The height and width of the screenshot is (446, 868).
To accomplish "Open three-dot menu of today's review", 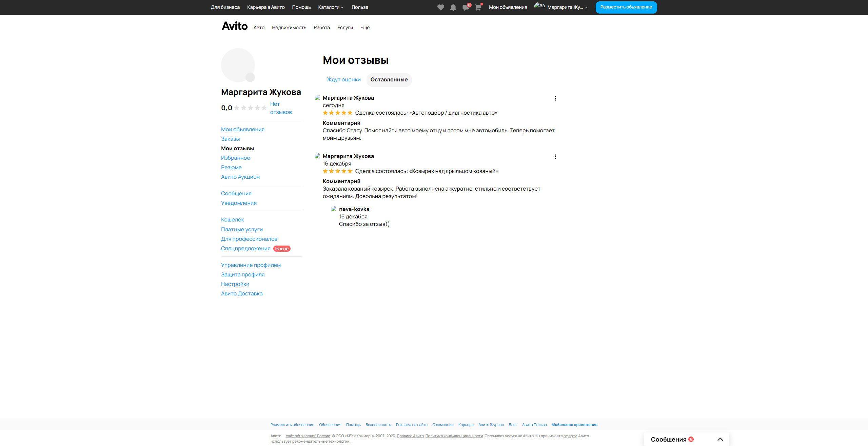I will tap(555, 98).
